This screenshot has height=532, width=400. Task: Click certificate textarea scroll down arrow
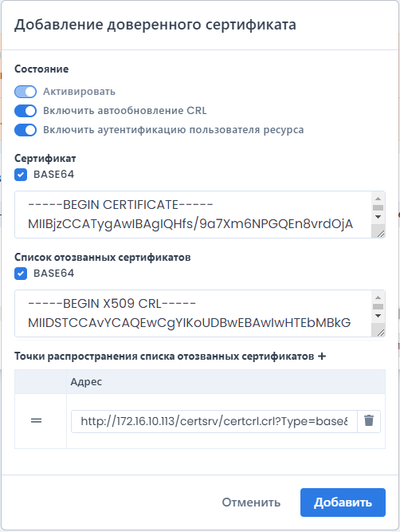378,217
